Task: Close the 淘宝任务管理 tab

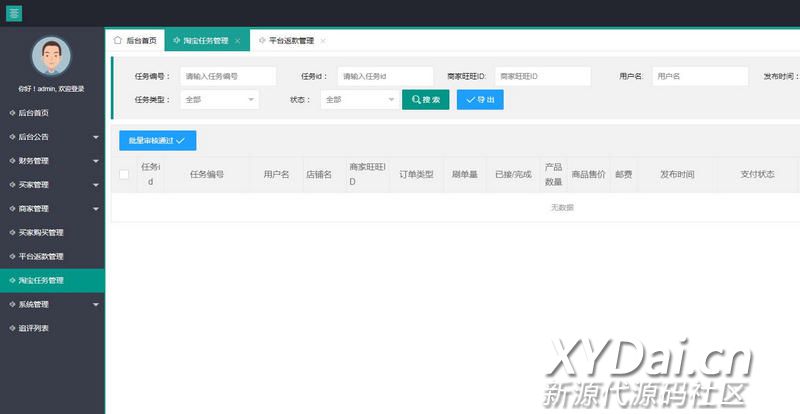Action: [238, 41]
